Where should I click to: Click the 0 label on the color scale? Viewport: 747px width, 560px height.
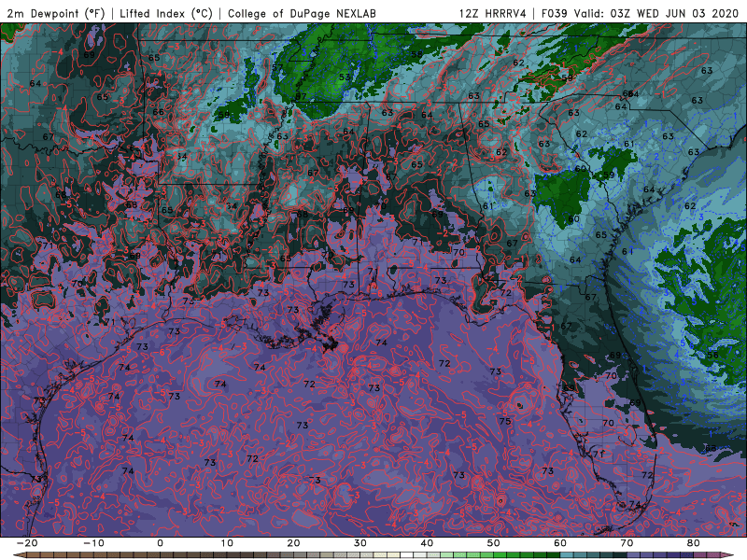coord(160,543)
